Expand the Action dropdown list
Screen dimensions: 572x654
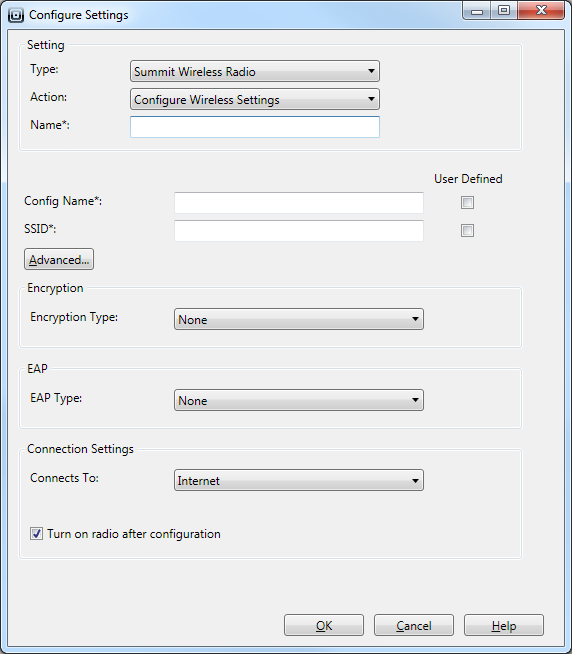coord(255,99)
